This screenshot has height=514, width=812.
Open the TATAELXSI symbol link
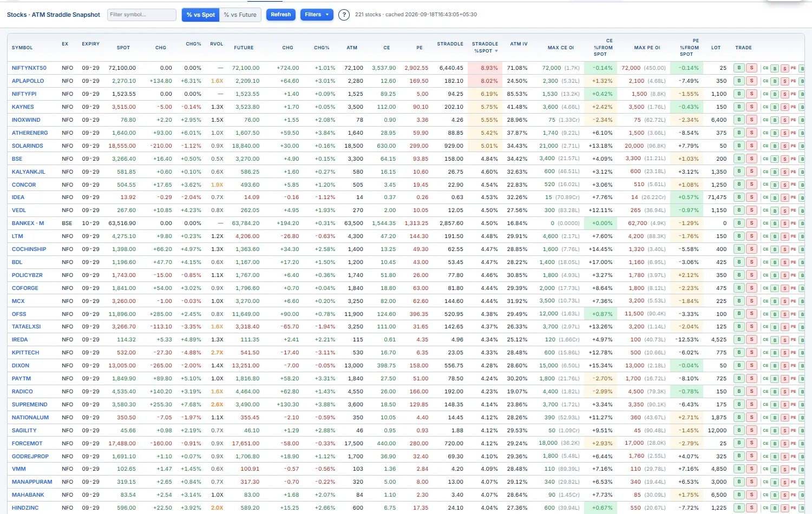coord(27,327)
